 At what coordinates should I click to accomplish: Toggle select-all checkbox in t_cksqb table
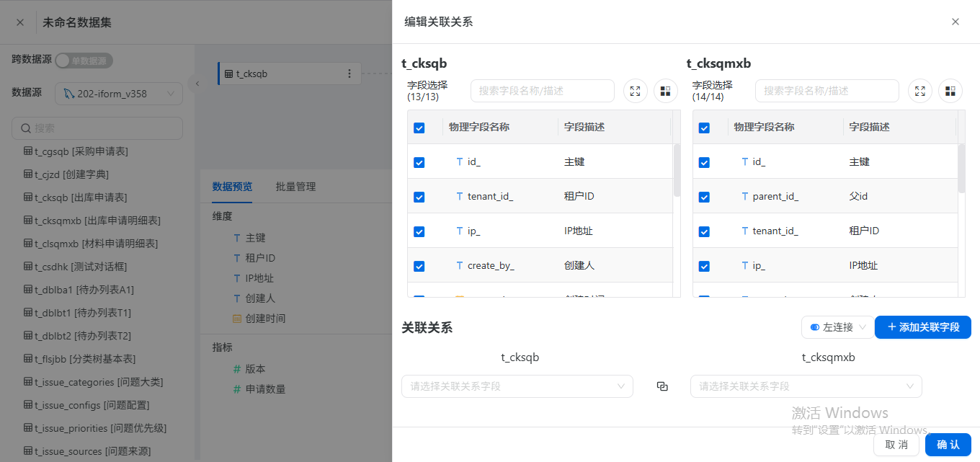(x=419, y=128)
